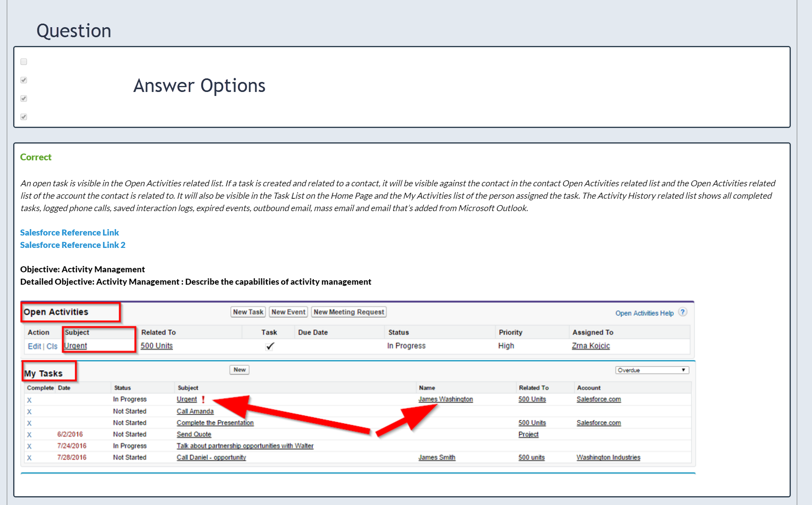Open the James Washington contact link

click(x=445, y=399)
